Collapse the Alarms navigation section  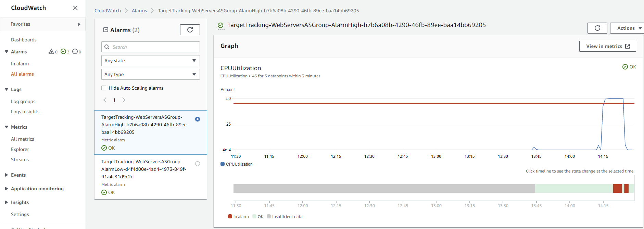point(7,52)
